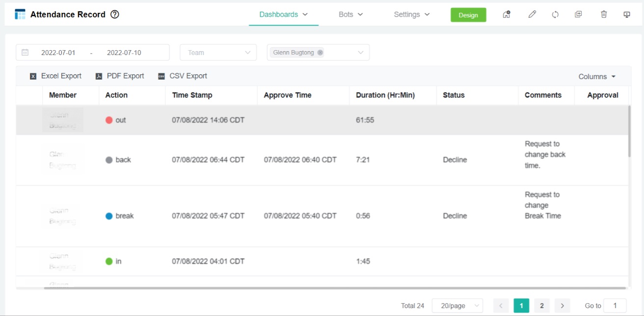Screen dimensions: 644x316
Task: Expand the Columns dropdown
Action: click(597, 77)
